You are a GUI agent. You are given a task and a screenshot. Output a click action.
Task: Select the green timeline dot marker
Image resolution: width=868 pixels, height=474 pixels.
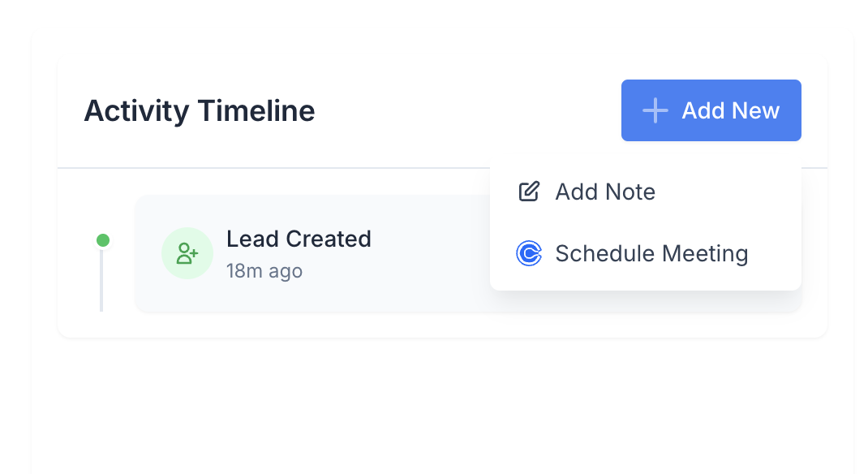[103, 240]
